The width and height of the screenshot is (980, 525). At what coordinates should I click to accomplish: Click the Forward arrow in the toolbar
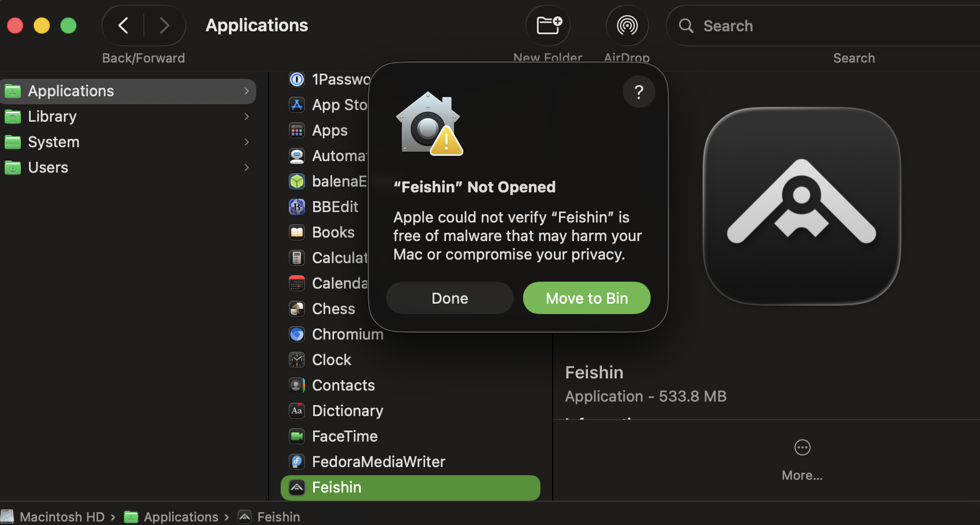coord(165,25)
